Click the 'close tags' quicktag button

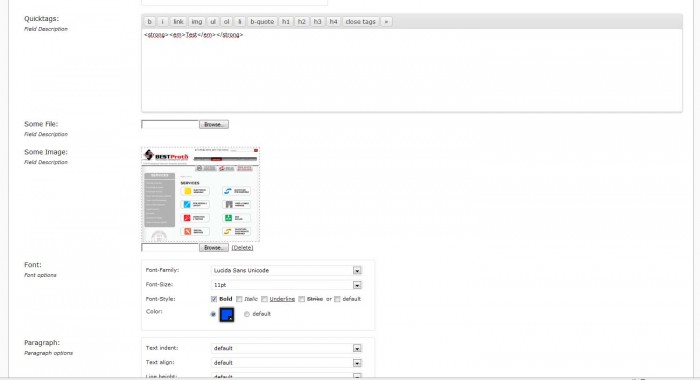361,21
